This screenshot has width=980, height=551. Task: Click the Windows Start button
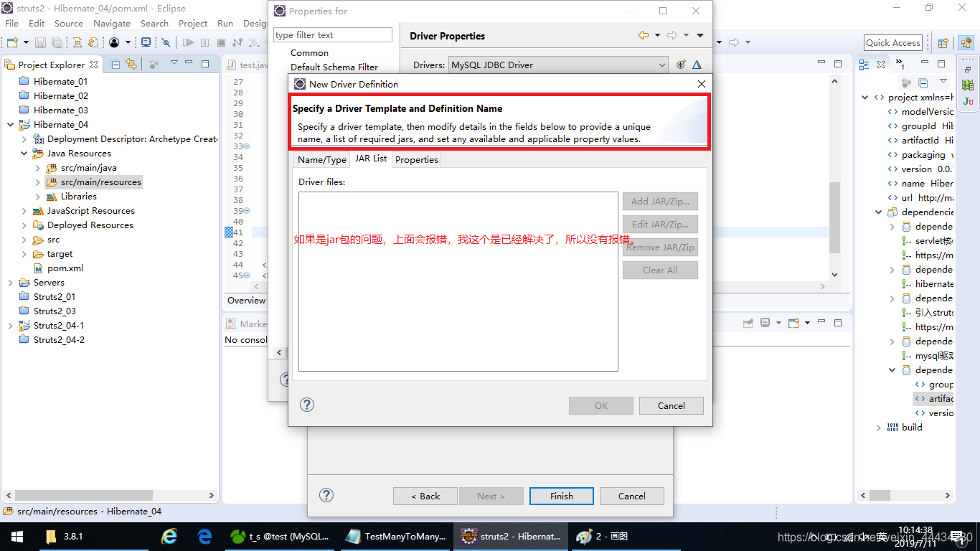click(x=17, y=536)
